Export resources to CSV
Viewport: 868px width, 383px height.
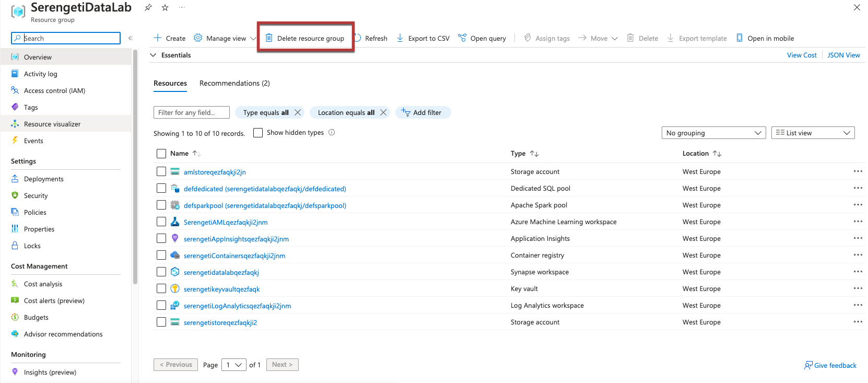(x=423, y=38)
